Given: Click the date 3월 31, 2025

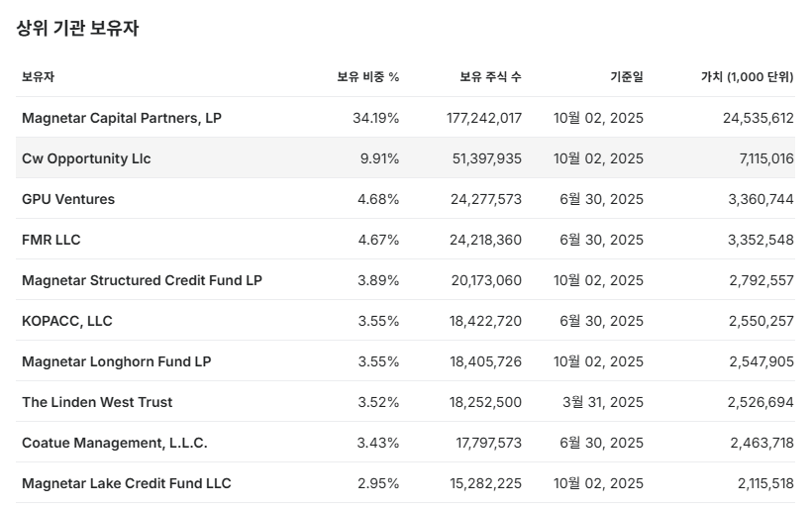Looking at the screenshot, I should click(603, 402).
